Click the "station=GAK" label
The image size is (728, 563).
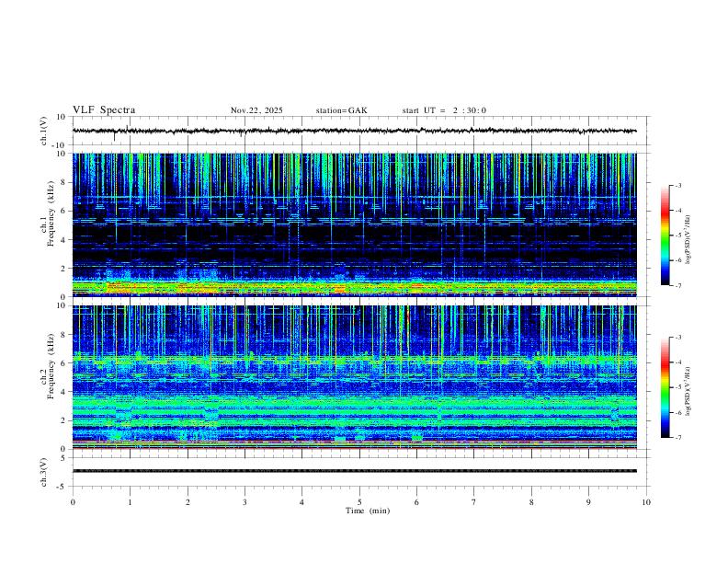[341, 110]
